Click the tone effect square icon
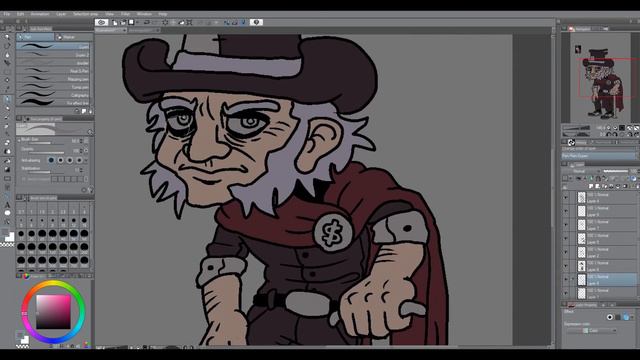Viewport: 640px width, 360px height. [x=618, y=317]
